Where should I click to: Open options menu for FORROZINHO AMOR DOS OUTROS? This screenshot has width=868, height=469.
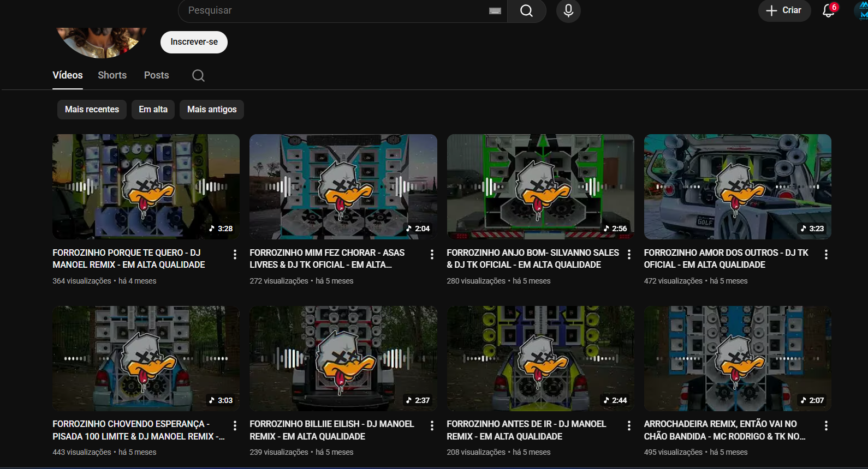pyautogui.click(x=826, y=254)
